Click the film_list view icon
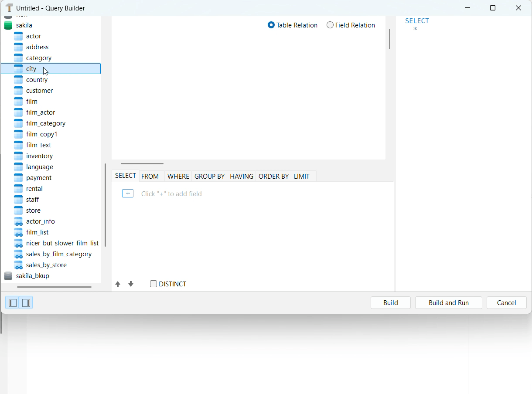This screenshot has width=532, height=394. tap(18, 232)
